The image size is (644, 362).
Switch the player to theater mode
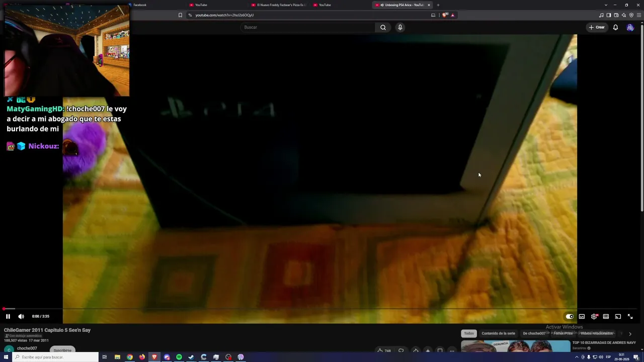pos(606,317)
